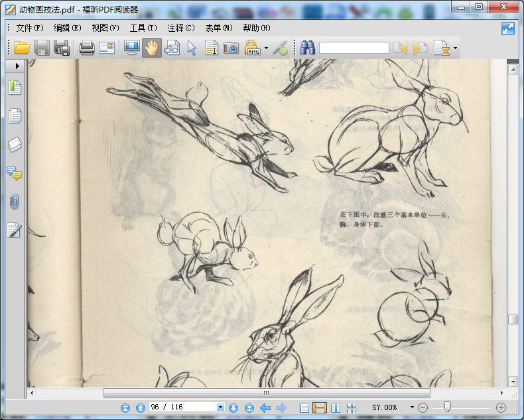This screenshot has width=524, height=420.
Task: Open the Comments panel in sidebar
Action: pos(14,173)
